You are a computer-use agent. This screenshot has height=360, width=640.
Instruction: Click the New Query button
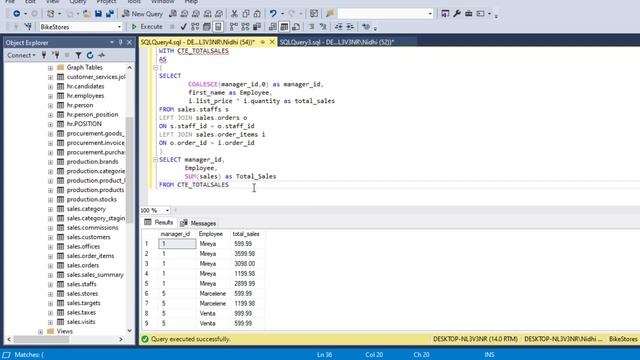point(142,14)
